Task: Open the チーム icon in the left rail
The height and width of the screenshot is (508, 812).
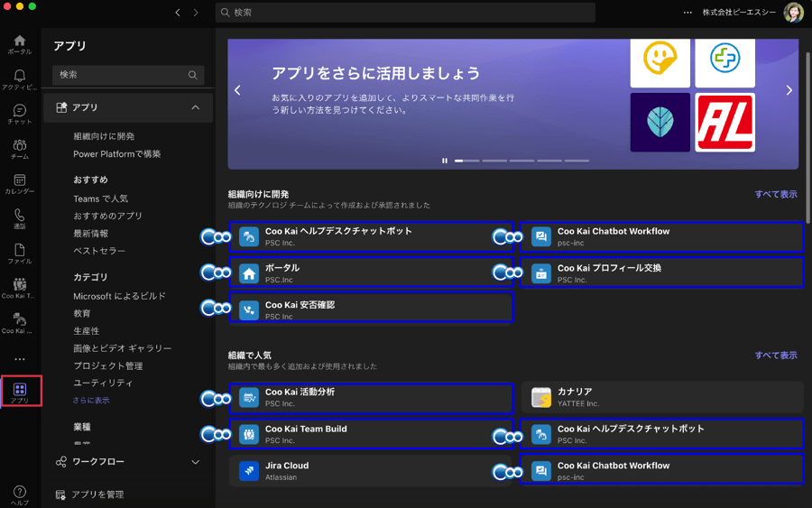Action: click(x=20, y=149)
